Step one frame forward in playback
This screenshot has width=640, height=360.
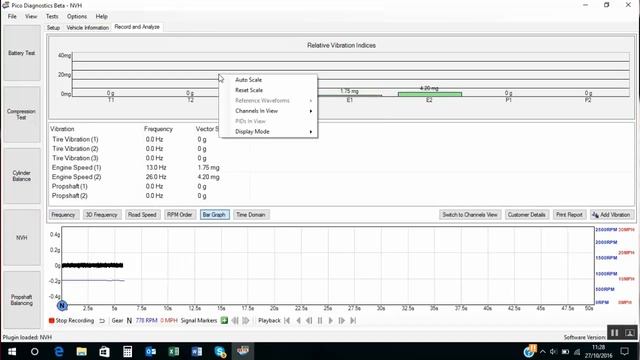tap(342, 320)
